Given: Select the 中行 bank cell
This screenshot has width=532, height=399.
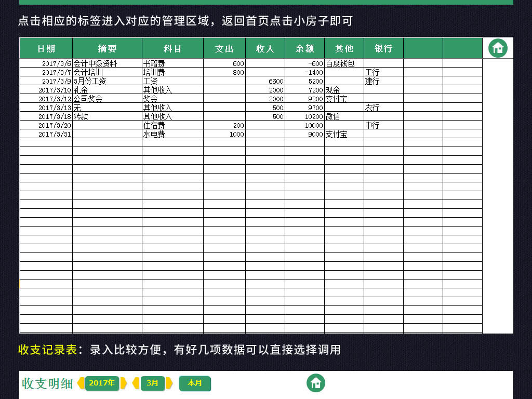Looking at the screenshot, I should (x=383, y=125).
